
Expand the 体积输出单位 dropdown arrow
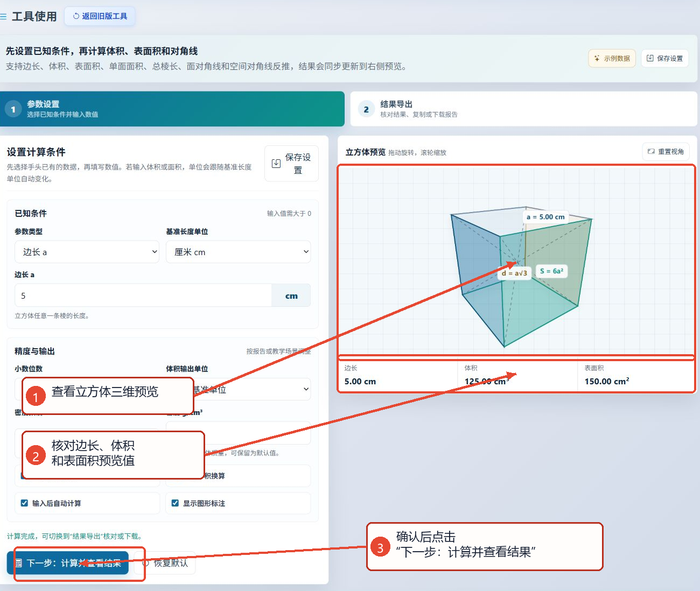306,389
